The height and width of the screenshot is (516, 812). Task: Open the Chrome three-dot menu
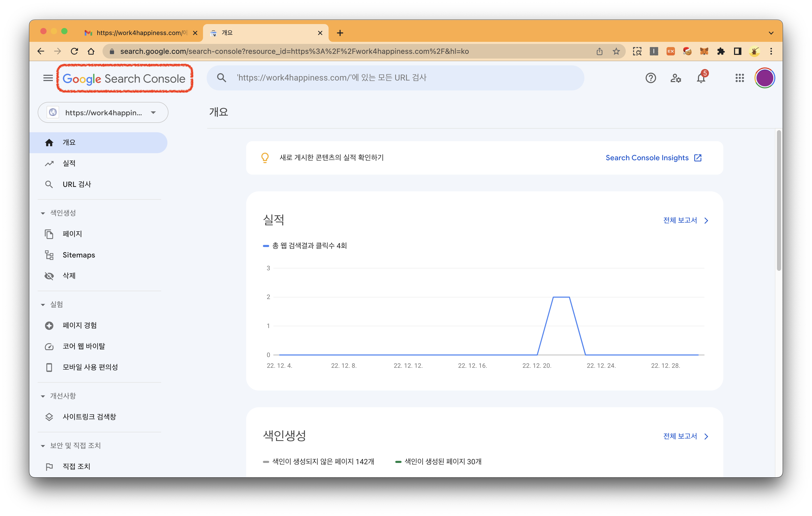point(771,51)
